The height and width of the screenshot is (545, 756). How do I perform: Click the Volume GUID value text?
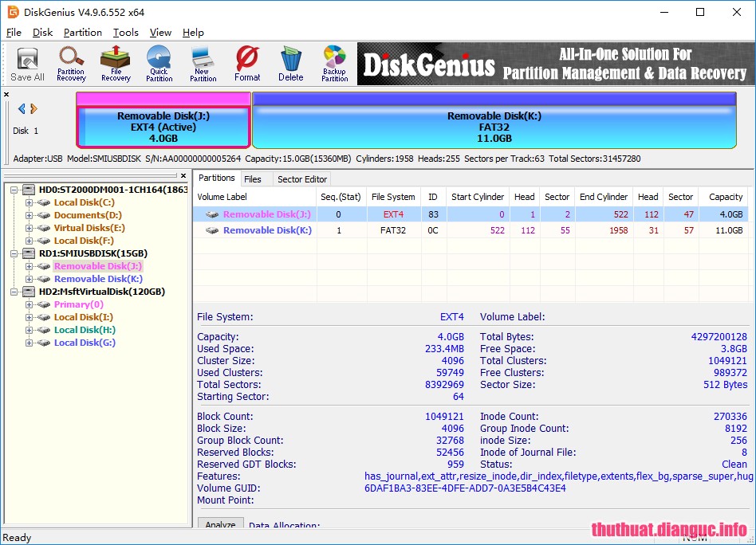[x=465, y=488]
